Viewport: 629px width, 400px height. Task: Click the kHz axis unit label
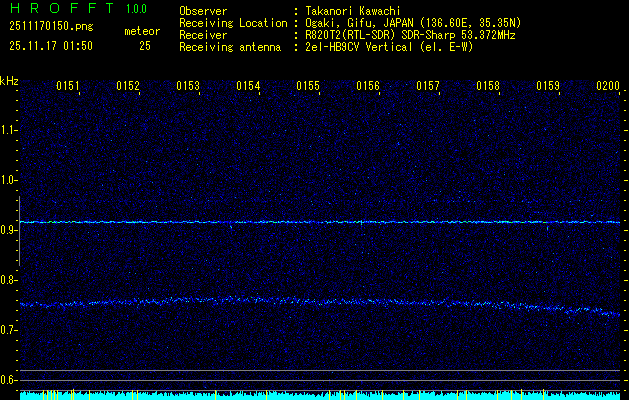tap(9, 80)
